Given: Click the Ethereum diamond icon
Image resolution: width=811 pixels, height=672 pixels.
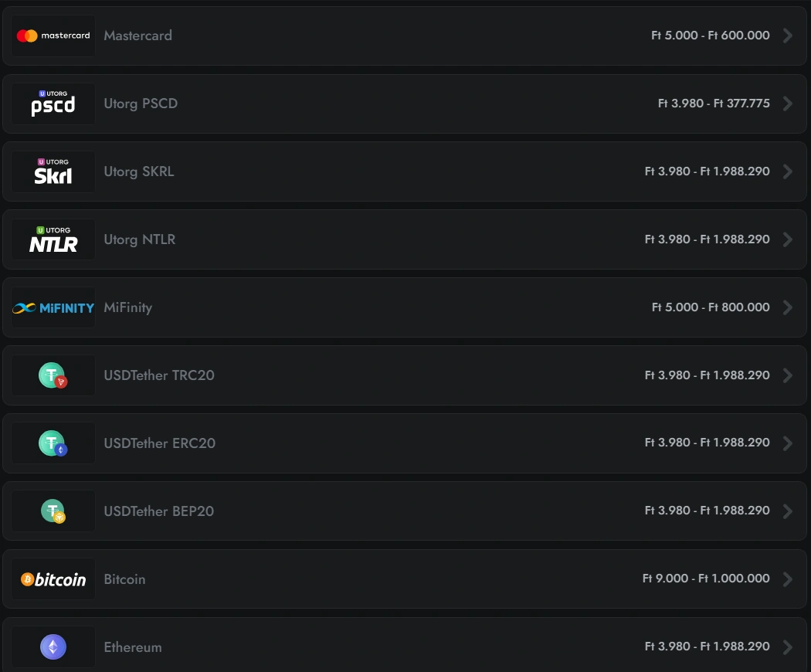Looking at the screenshot, I should 53,647.
